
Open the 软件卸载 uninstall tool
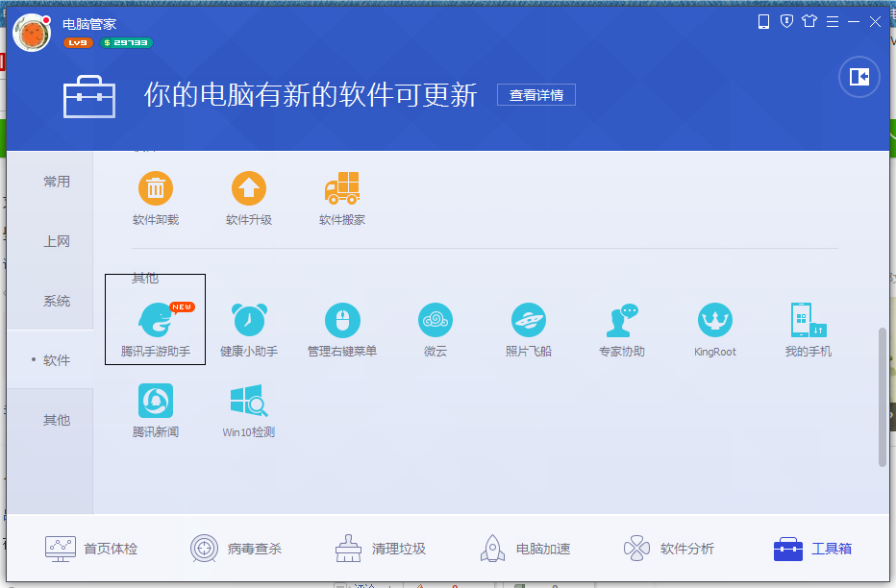156,199
